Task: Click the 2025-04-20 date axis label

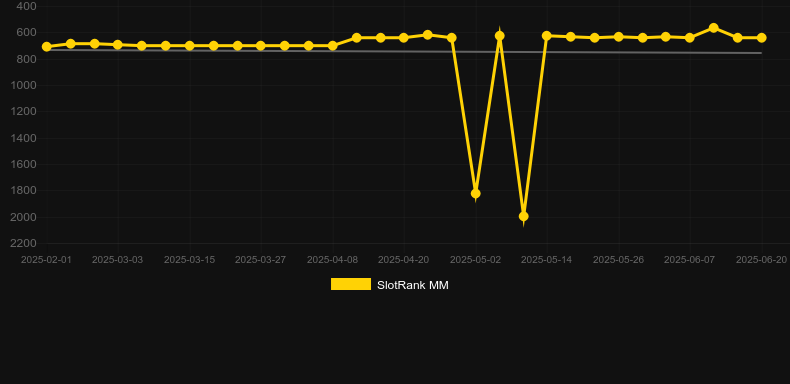Action: point(404,260)
